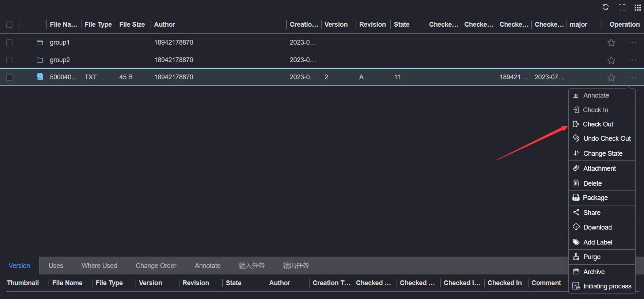
Task: Click the group1 folder icon
Action: (40, 43)
